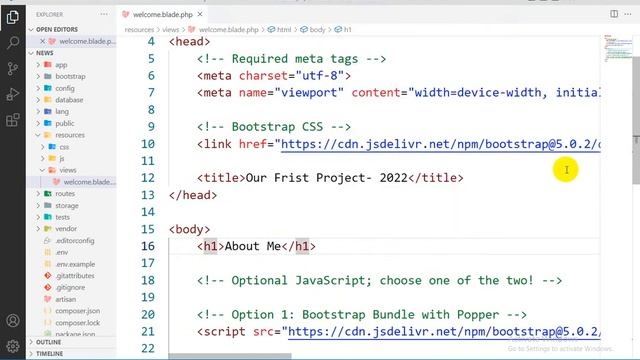
Task: Click line number 16 in the gutter
Action: pos(148,247)
